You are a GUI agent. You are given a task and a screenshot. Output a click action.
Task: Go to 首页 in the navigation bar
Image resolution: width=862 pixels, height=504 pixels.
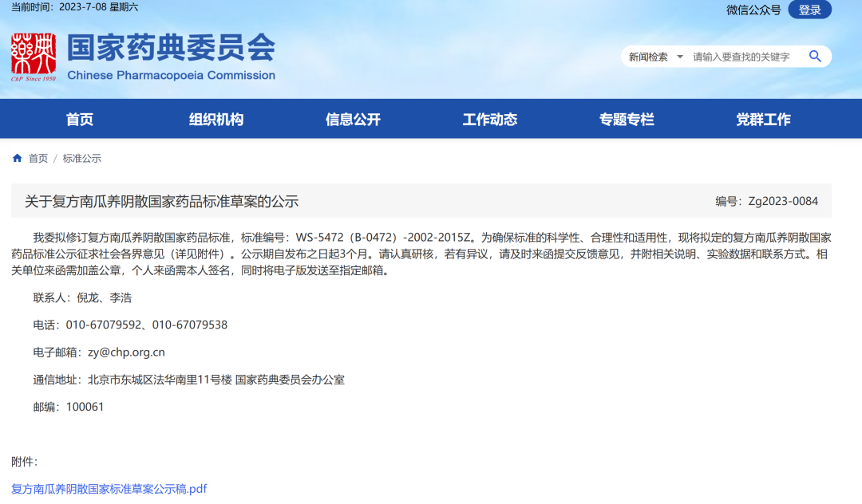(80, 119)
